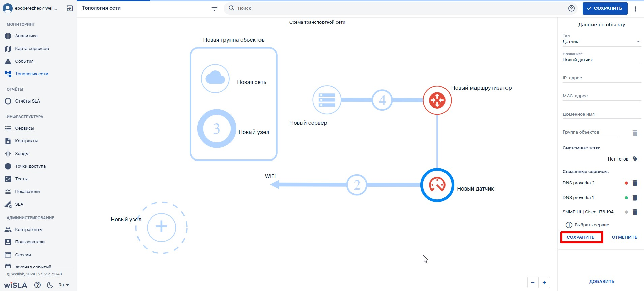Click the IP-адрес input field
This screenshot has width=644, height=291.
tap(601, 78)
